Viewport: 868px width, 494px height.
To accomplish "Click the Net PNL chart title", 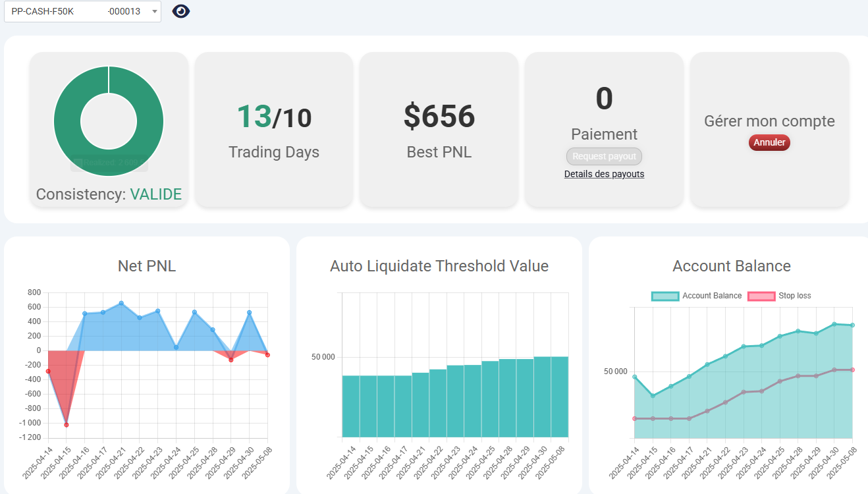I will pos(147,266).
